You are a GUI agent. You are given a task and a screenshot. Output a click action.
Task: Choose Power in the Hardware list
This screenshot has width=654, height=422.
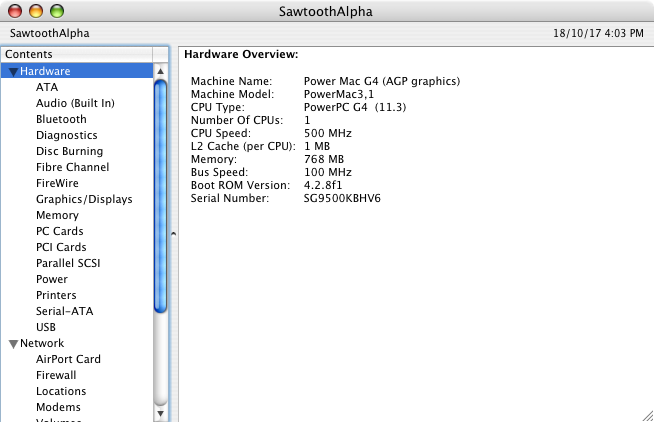tap(52, 279)
